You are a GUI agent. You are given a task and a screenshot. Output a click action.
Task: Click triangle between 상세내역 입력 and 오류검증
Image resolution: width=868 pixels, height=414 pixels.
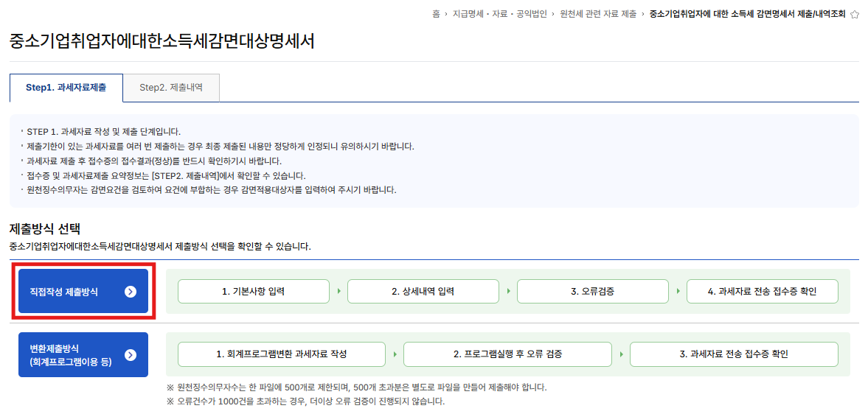(x=508, y=292)
